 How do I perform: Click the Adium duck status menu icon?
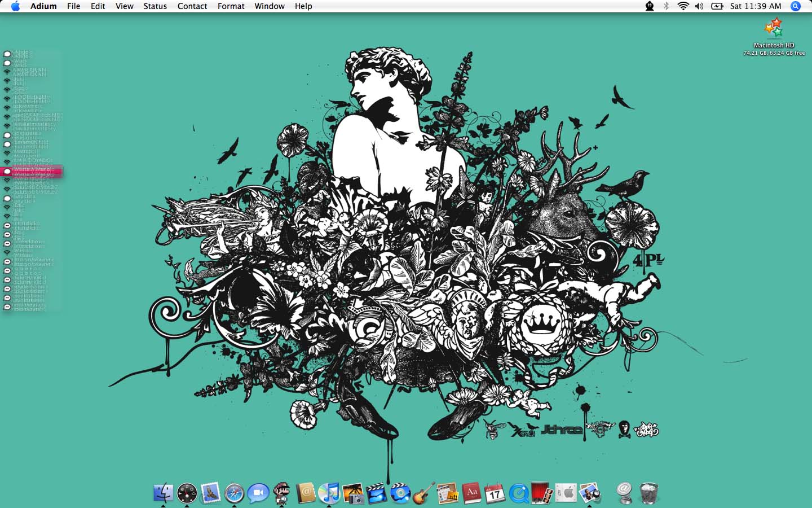(x=650, y=6)
